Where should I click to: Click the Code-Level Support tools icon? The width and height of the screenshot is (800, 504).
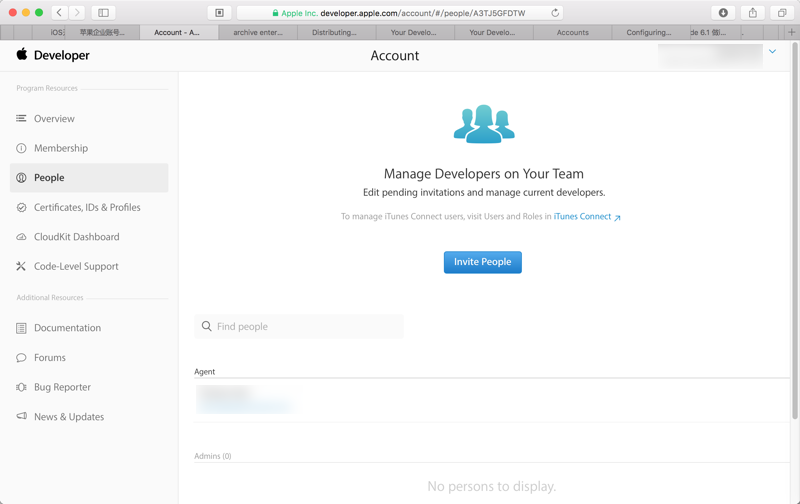point(21,266)
